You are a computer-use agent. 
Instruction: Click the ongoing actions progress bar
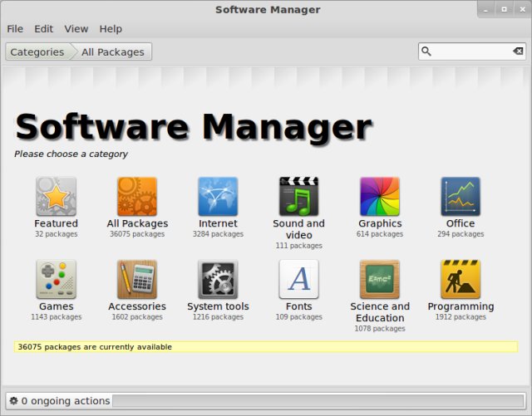pyautogui.click(x=318, y=401)
